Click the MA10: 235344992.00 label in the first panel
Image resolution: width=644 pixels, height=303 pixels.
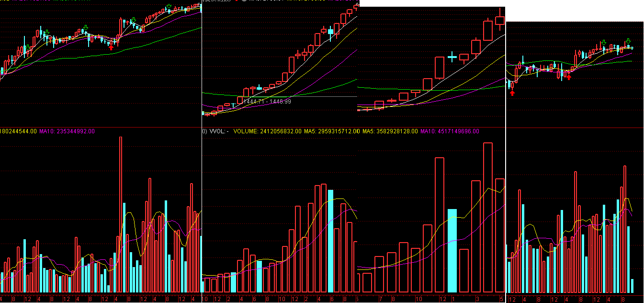click(67, 131)
